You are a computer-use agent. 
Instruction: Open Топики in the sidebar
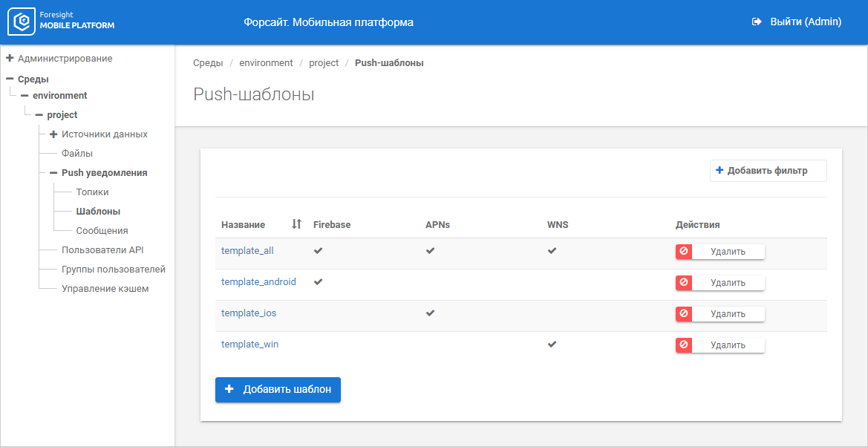92,192
